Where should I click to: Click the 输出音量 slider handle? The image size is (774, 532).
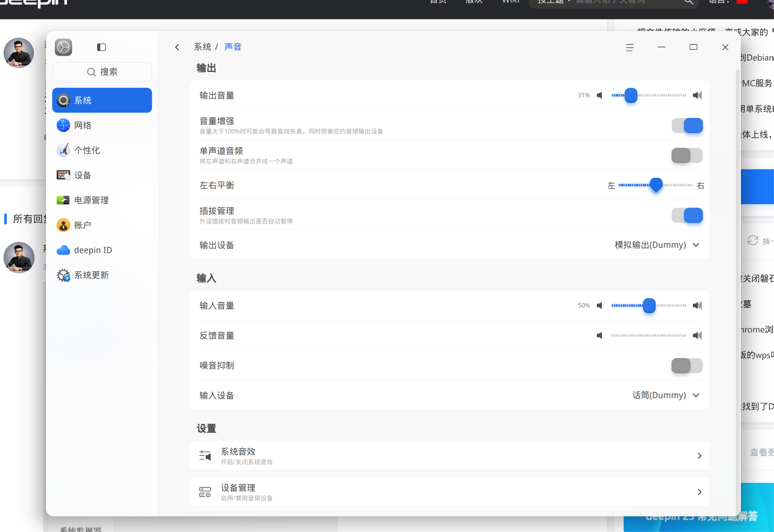(631, 95)
